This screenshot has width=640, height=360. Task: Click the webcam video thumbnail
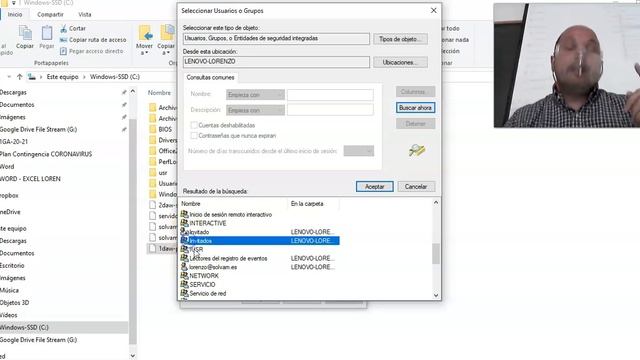567,65
